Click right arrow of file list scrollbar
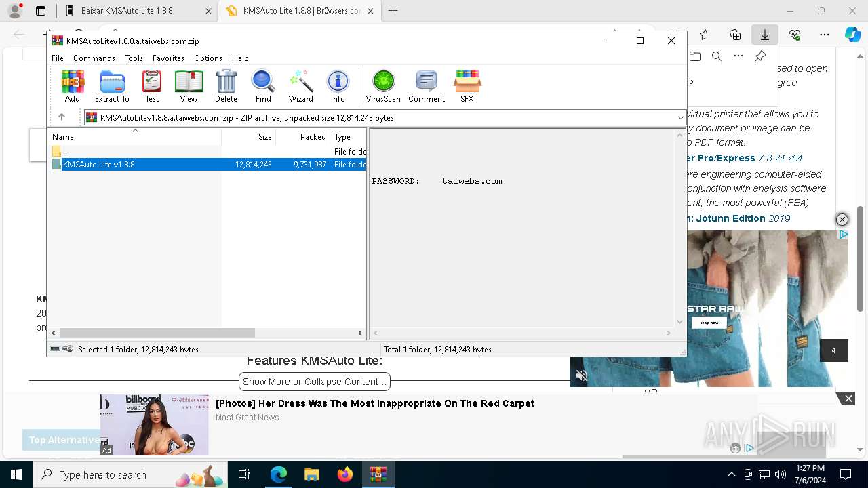Viewport: 868px width, 488px height. click(x=360, y=333)
